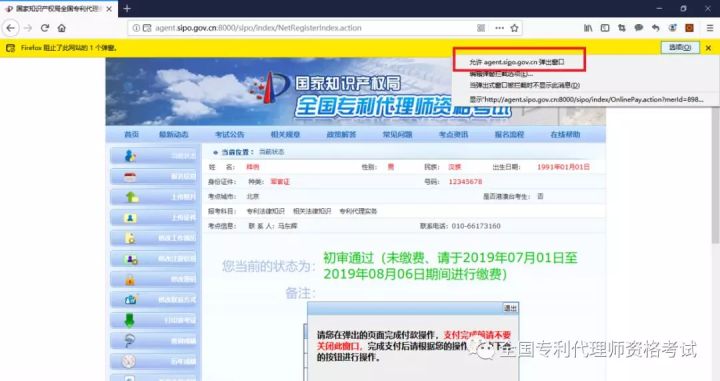
Task: Allow agent.sipo.gov.cn popups menu item
Action: click(x=517, y=62)
